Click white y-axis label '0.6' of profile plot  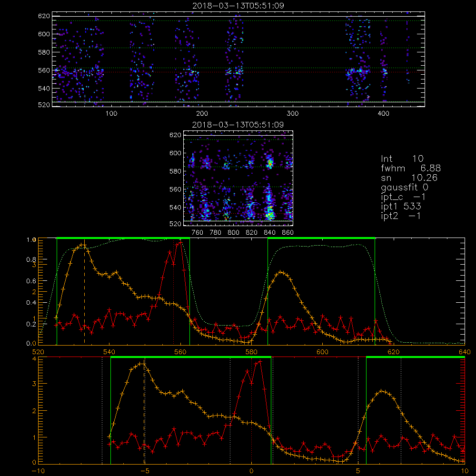[31, 281]
